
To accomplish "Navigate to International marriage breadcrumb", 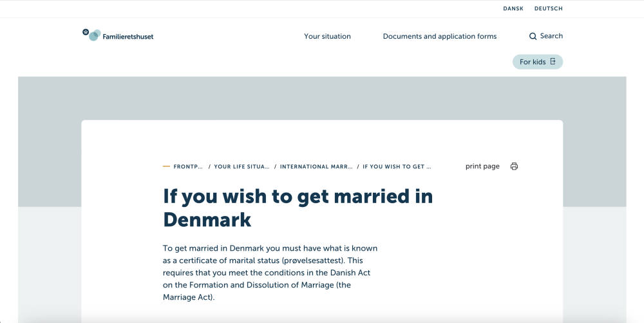I will point(316,166).
